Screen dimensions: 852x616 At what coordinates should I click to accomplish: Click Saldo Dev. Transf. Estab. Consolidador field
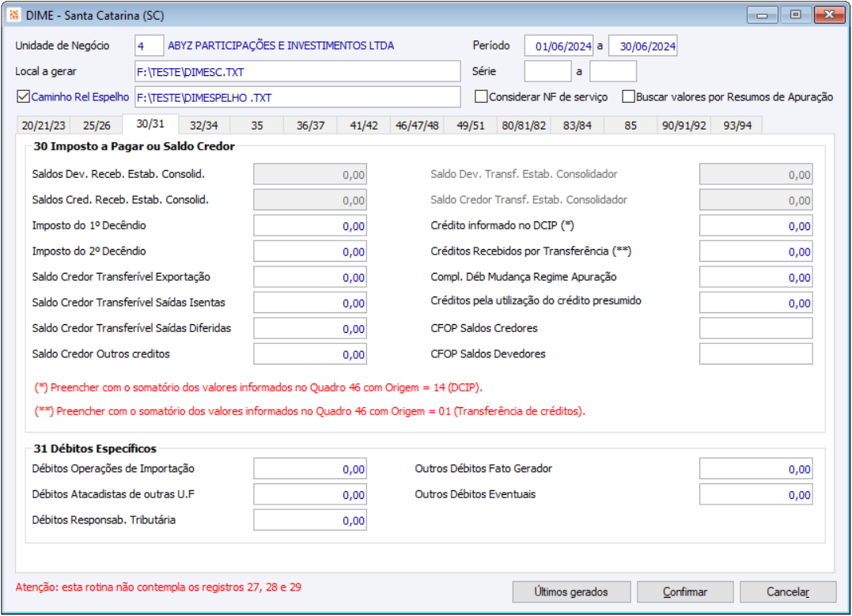(755, 175)
